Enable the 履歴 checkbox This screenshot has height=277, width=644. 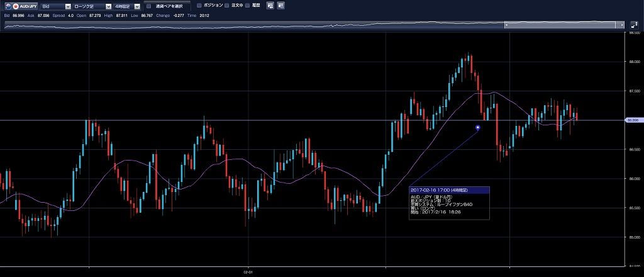247,5
